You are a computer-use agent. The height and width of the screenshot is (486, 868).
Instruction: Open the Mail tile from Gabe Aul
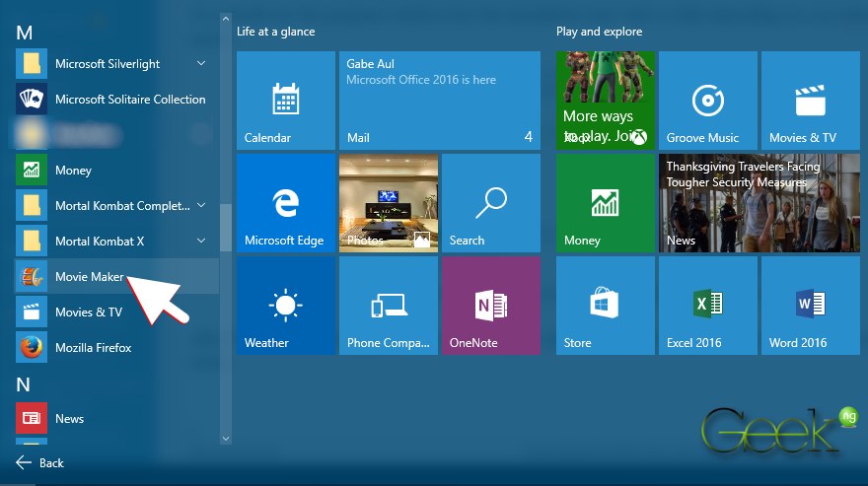[440, 101]
